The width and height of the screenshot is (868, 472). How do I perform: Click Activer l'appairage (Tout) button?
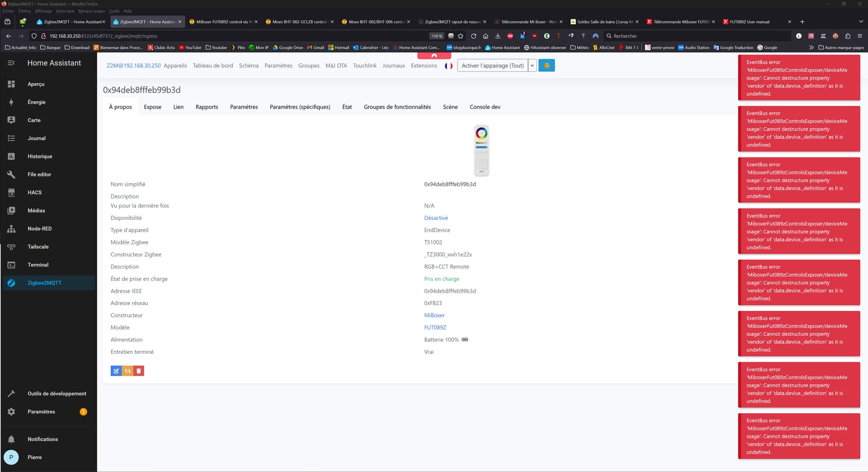click(x=492, y=66)
